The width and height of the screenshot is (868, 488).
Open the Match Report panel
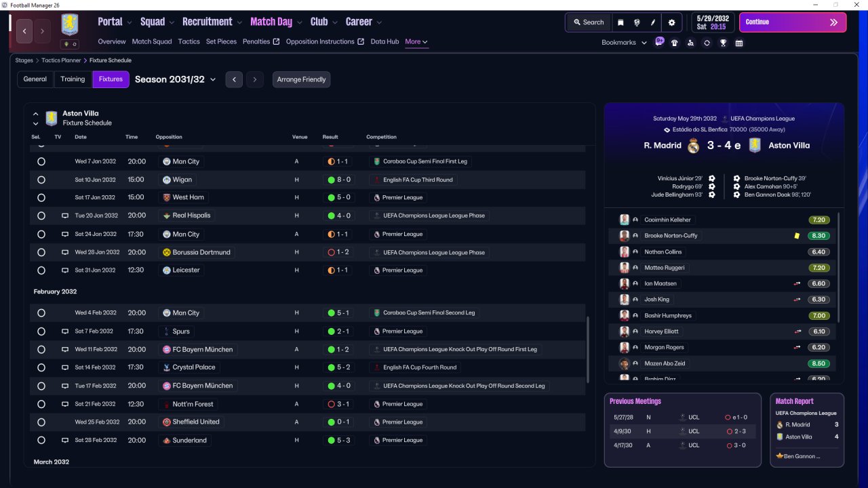pyautogui.click(x=807, y=430)
